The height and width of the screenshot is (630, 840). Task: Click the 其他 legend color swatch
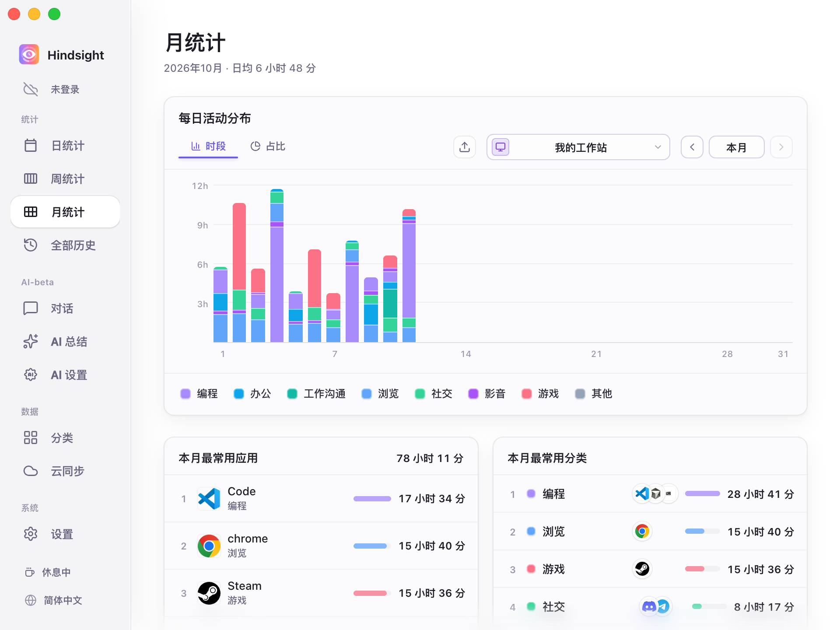click(x=580, y=394)
